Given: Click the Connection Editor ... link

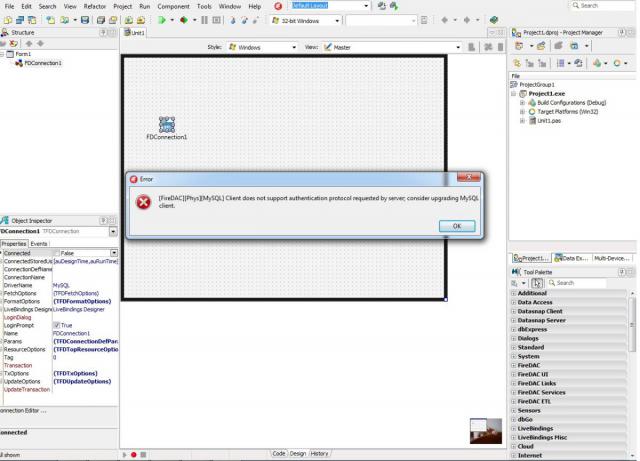Looking at the screenshot, I should [x=23, y=410].
